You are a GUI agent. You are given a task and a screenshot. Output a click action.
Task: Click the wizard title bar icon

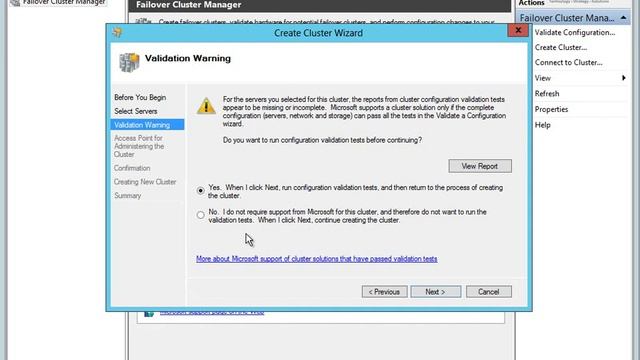pos(118,32)
